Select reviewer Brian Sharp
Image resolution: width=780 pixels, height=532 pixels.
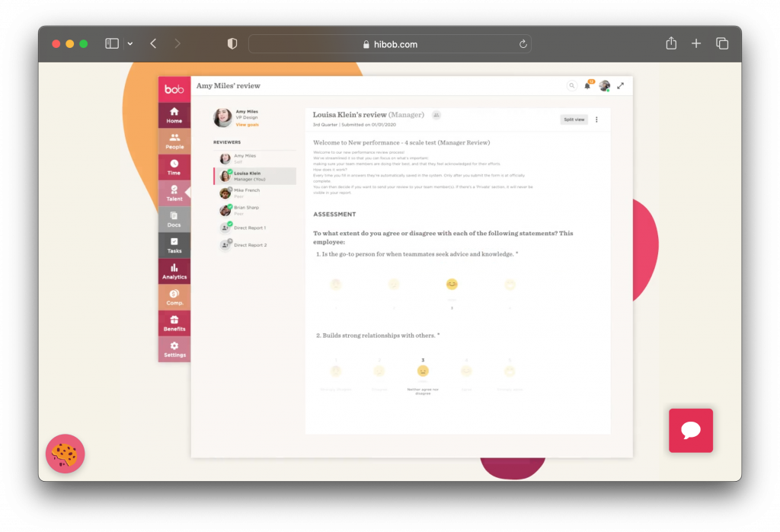(x=254, y=210)
